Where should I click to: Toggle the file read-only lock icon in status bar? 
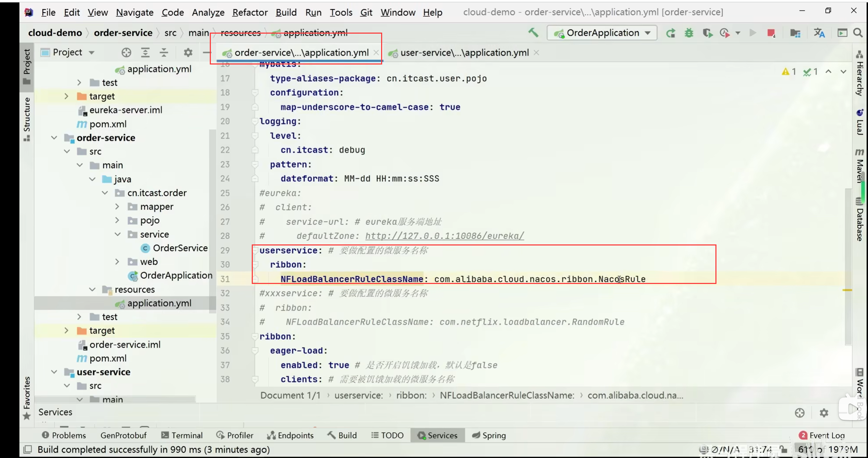pyautogui.click(x=783, y=449)
